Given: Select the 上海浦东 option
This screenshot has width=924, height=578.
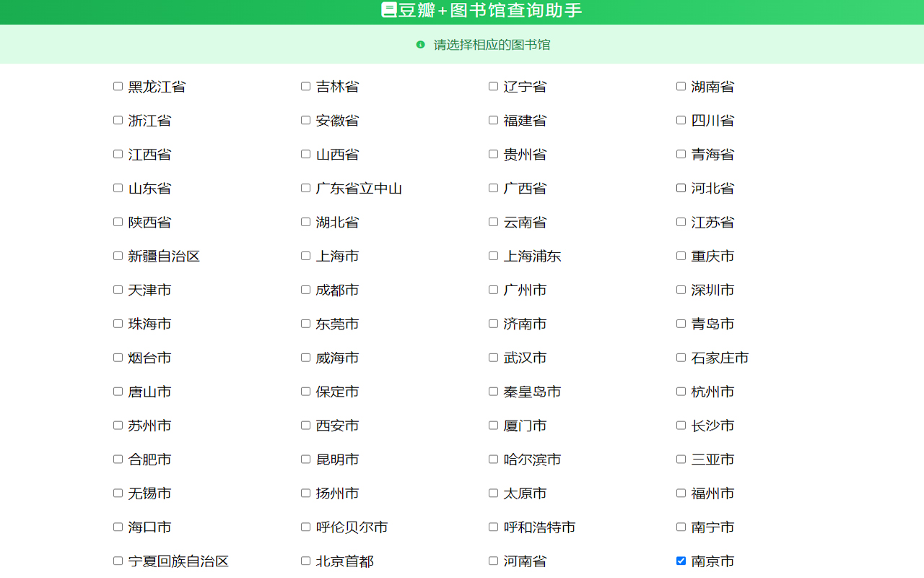Looking at the screenshot, I should [x=492, y=255].
